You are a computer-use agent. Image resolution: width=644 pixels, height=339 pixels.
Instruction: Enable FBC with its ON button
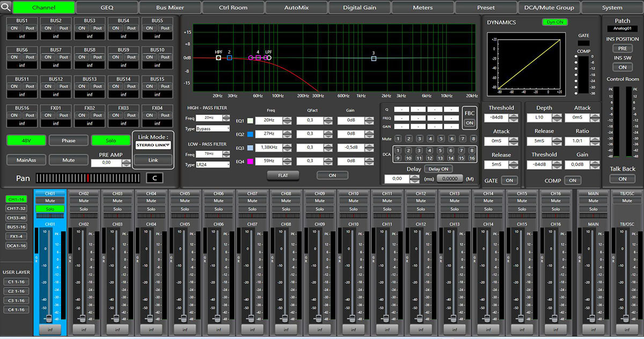pos(470,123)
